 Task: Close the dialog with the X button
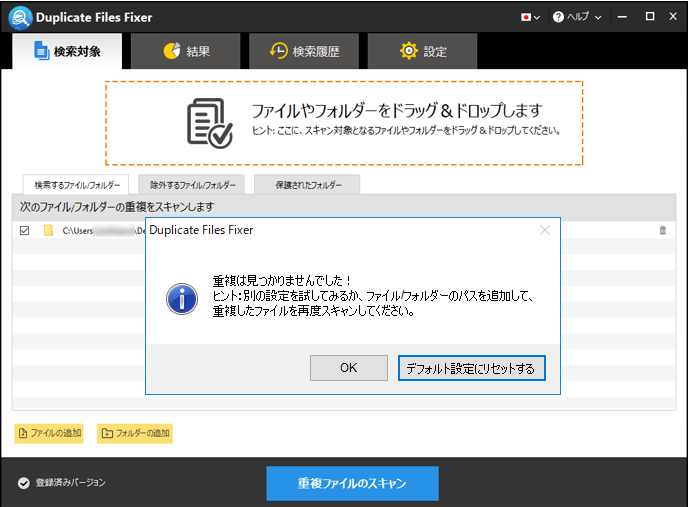click(545, 230)
